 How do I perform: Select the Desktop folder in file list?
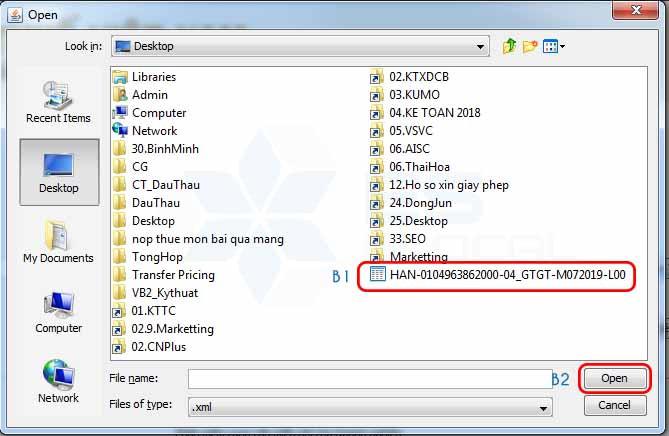click(x=144, y=221)
